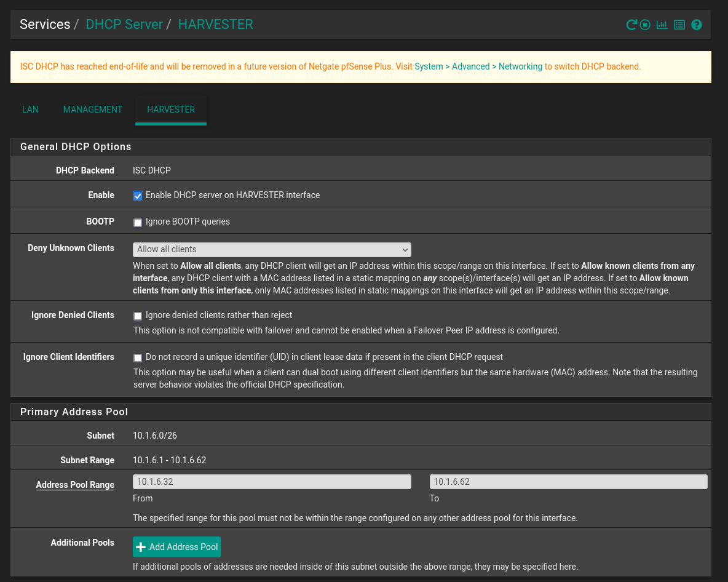Enable the Ignore BOOTP queries checkbox
Screen dimensions: 728x582
(x=138, y=222)
